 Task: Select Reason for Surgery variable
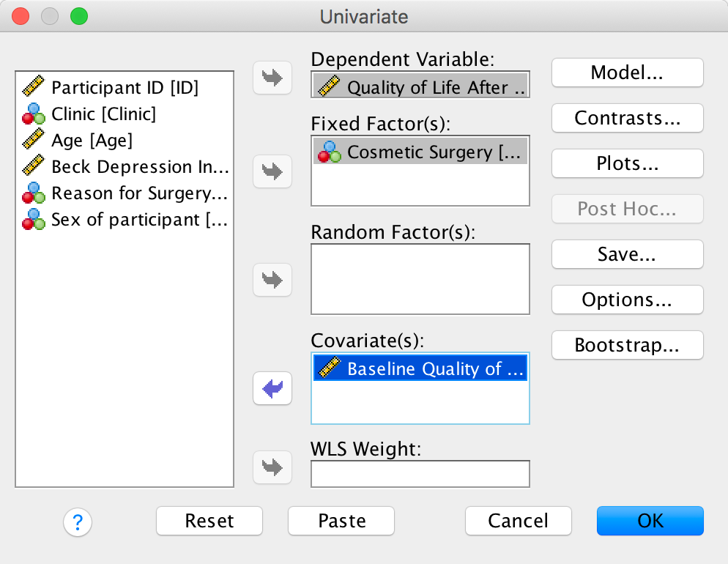pos(139,193)
